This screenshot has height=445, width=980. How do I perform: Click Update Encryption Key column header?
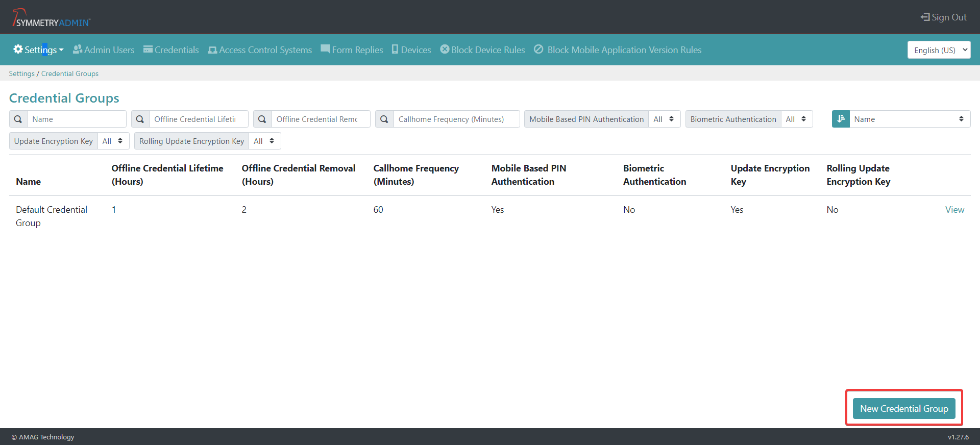coord(770,175)
